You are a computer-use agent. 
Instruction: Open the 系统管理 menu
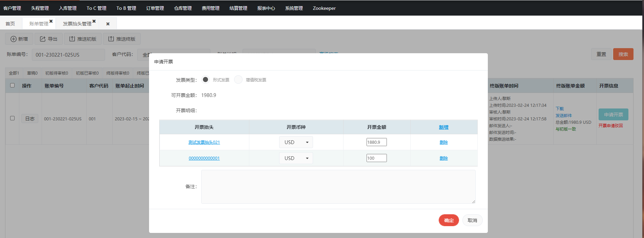(294, 8)
